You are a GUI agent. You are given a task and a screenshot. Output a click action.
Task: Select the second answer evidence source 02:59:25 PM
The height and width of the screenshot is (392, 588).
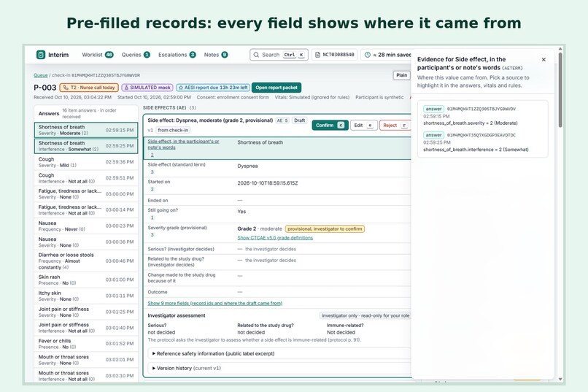click(x=482, y=142)
